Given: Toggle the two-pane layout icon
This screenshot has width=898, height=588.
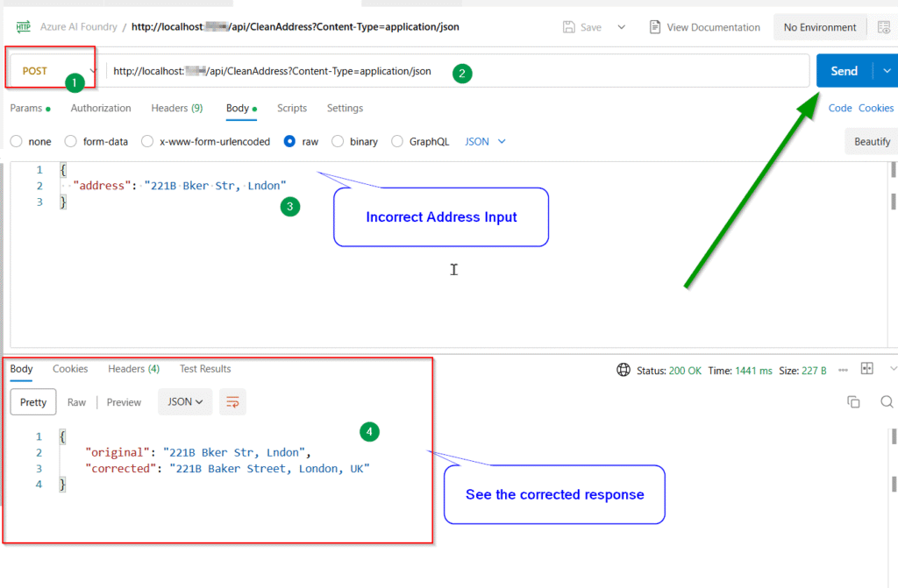Looking at the screenshot, I should click(867, 369).
